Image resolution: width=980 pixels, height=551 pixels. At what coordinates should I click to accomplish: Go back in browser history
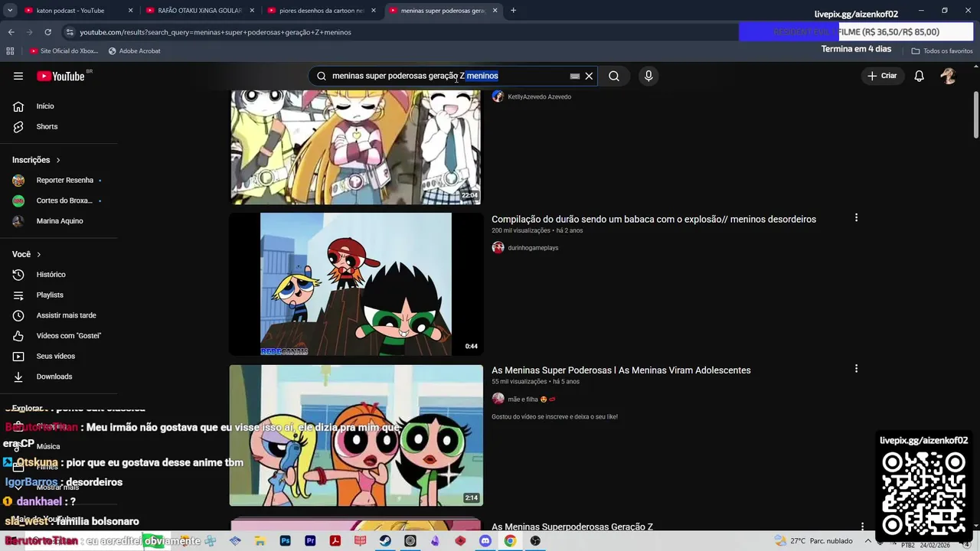[x=11, y=32]
